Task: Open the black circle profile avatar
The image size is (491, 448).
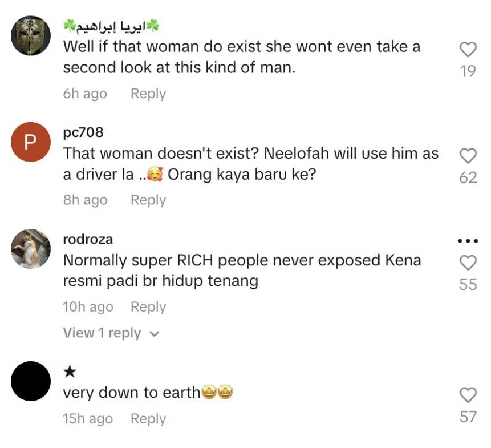Action: (31, 381)
